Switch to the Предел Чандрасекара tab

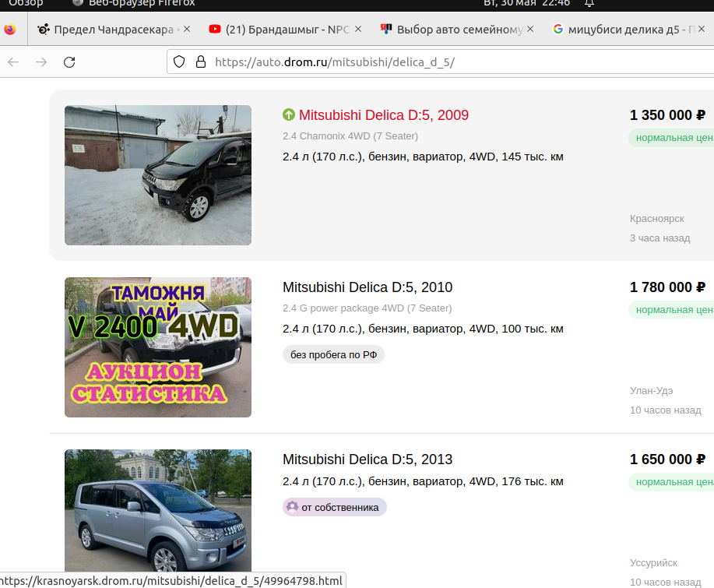click(114, 30)
